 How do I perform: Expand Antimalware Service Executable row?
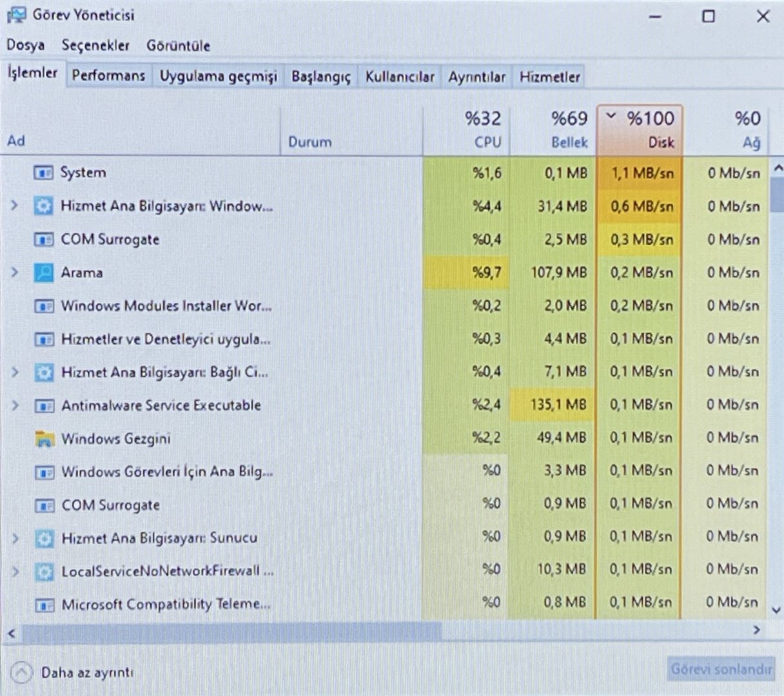[14, 406]
